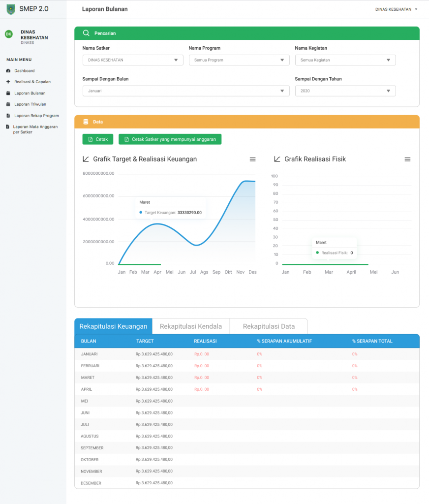Open the Nama Program dropdown
Viewport: 429px width, 504px height.
pyautogui.click(x=239, y=60)
